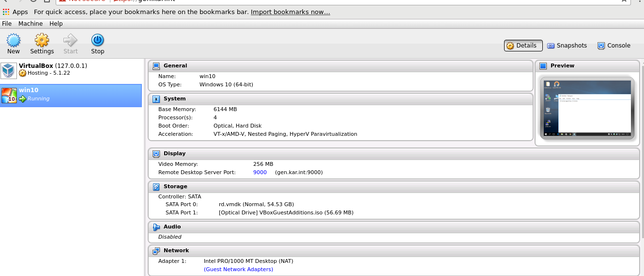
Task: Click the Audio Disabled status text
Action: pyautogui.click(x=170, y=237)
